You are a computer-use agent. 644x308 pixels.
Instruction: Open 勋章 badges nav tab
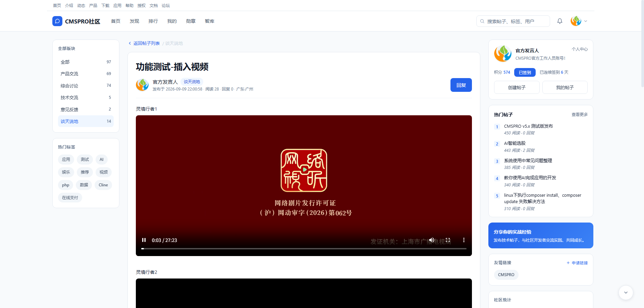click(x=191, y=21)
